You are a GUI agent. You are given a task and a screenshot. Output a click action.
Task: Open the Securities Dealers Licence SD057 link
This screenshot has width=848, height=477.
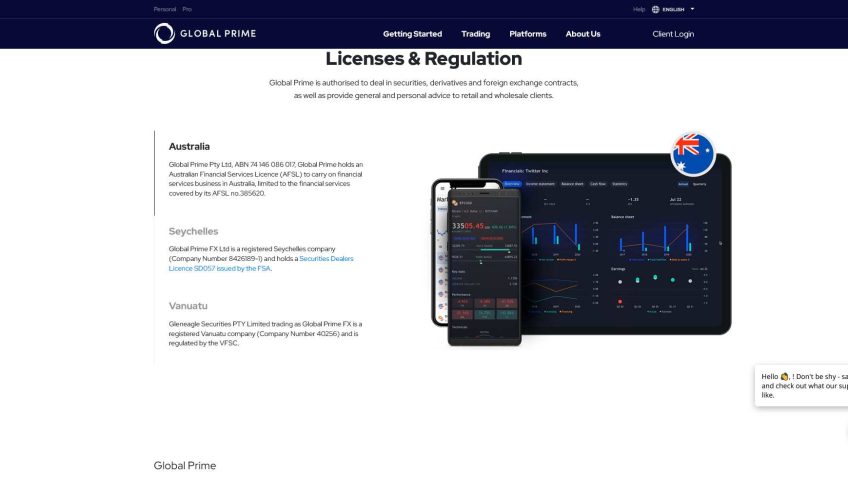point(261,263)
